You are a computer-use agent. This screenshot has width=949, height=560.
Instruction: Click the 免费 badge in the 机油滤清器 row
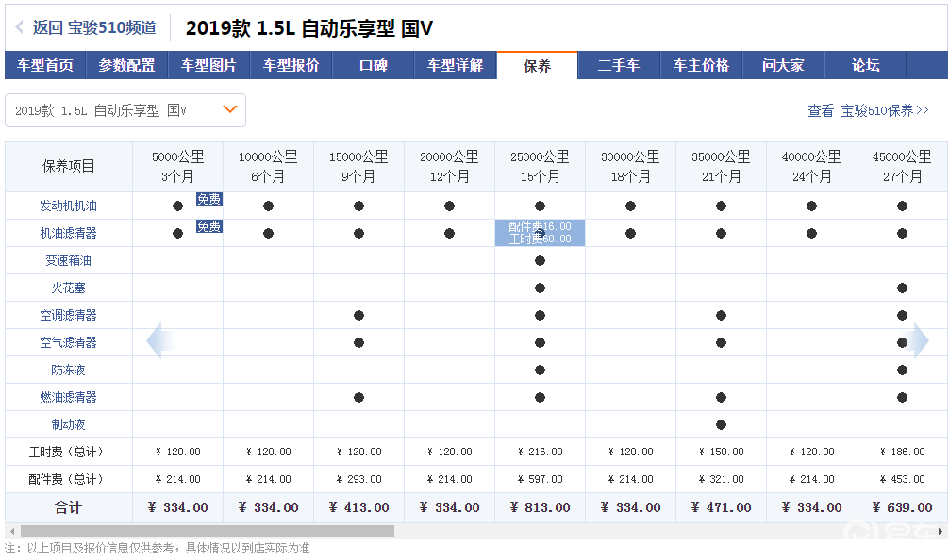[208, 226]
